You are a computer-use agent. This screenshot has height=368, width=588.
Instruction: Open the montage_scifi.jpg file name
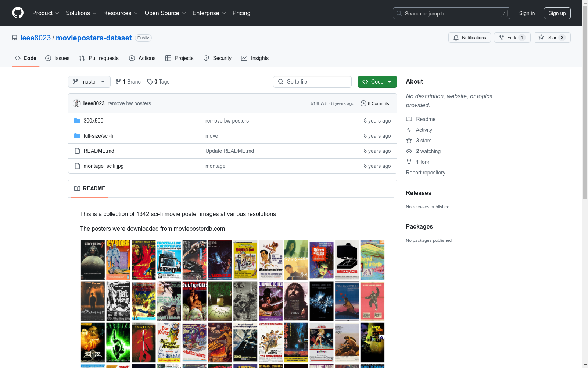tap(104, 166)
